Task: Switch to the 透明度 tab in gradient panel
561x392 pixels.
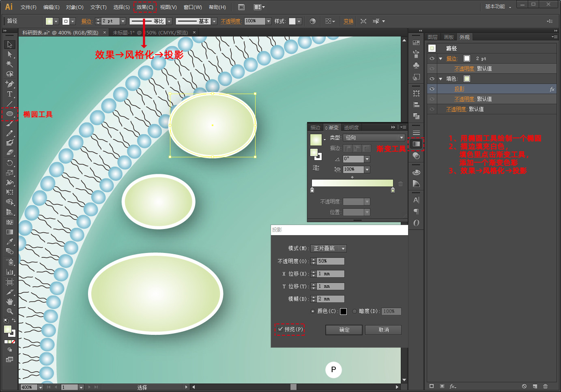Action: 351,128
